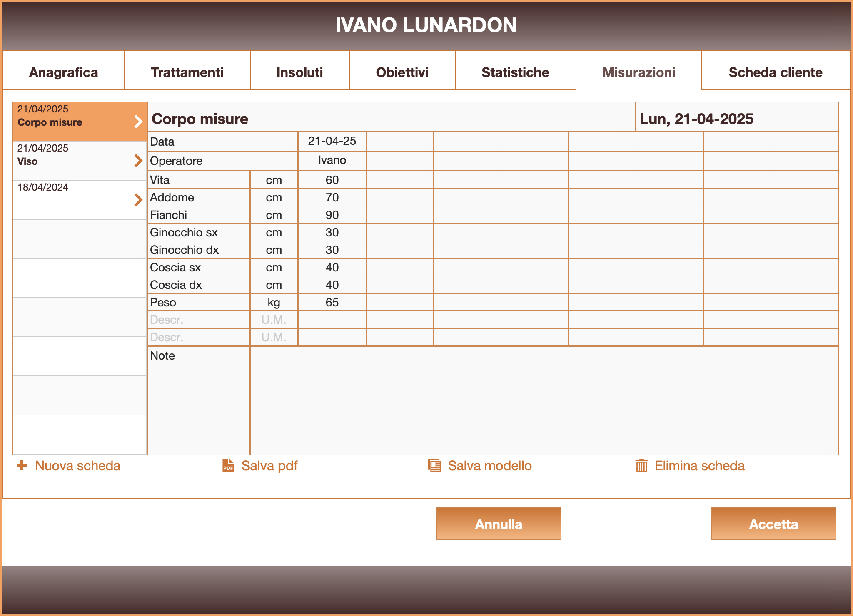Click the Addome value 70
853x616 pixels.
(332, 197)
